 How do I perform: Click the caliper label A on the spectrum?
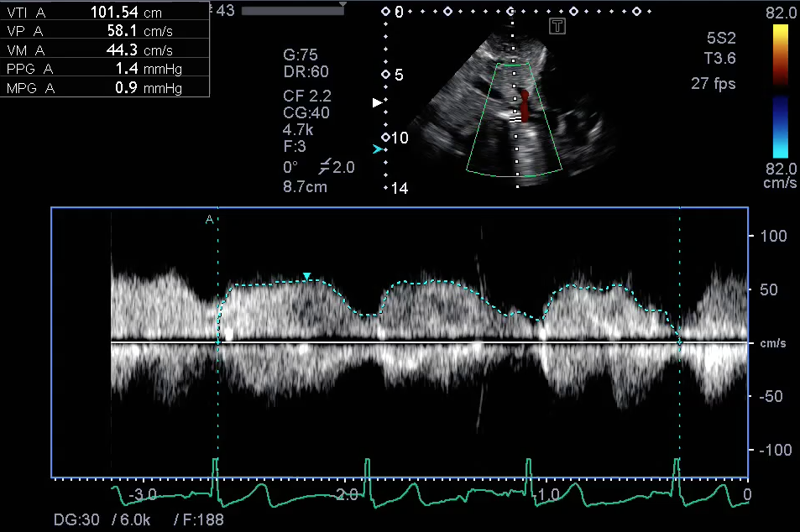(x=209, y=220)
